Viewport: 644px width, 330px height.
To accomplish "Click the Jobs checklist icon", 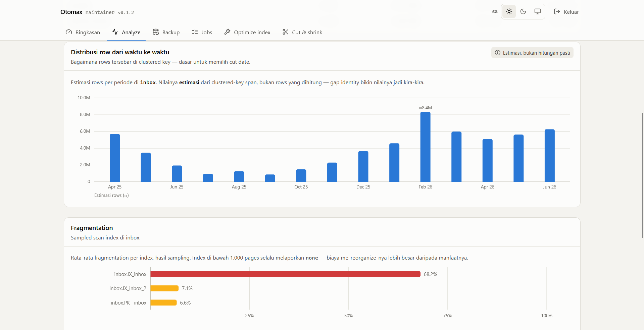I will pos(195,32).
